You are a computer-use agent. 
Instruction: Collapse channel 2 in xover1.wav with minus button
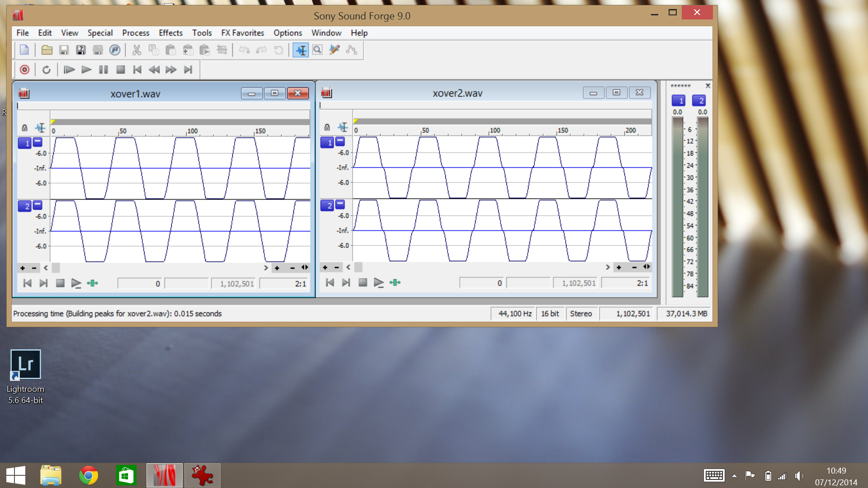coord(38,205)
